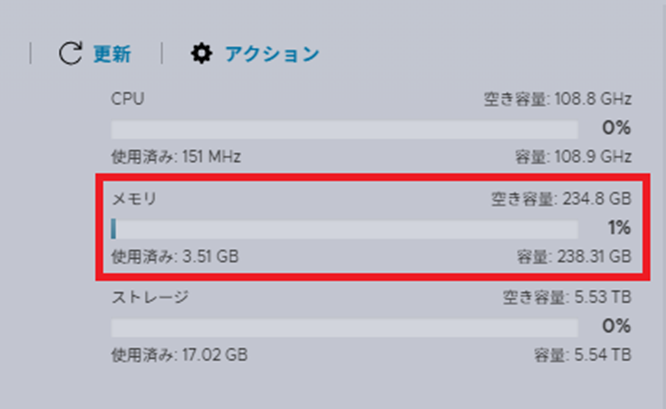The image size is (666, 409).
Task: Click the refresh circular arrow icon
Action: click(70, 54)
